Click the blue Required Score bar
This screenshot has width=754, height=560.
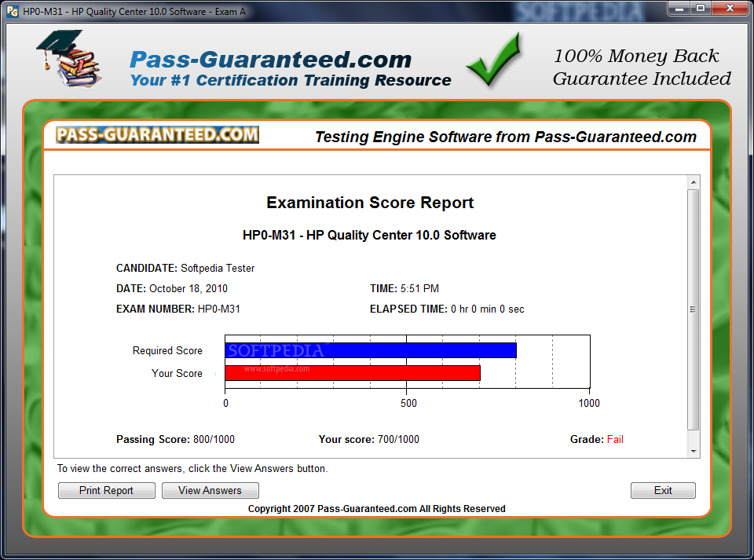click(371, 350)
